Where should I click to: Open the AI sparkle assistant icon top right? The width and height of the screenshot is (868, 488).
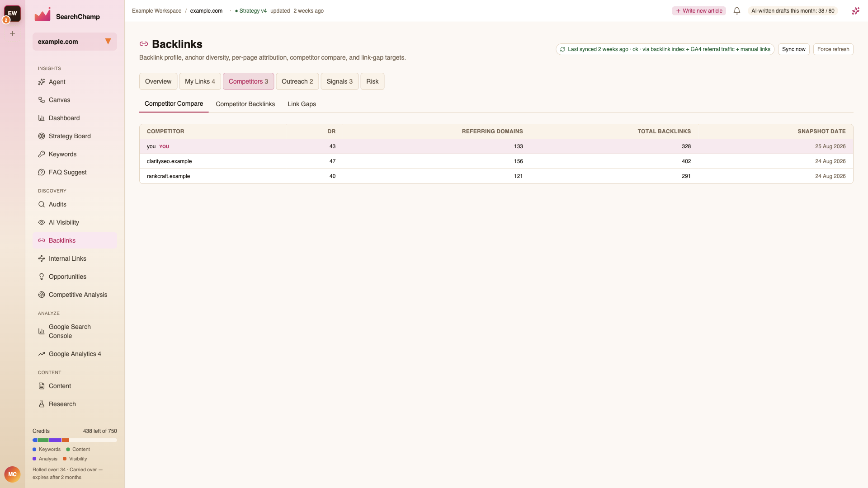[855, 11]
